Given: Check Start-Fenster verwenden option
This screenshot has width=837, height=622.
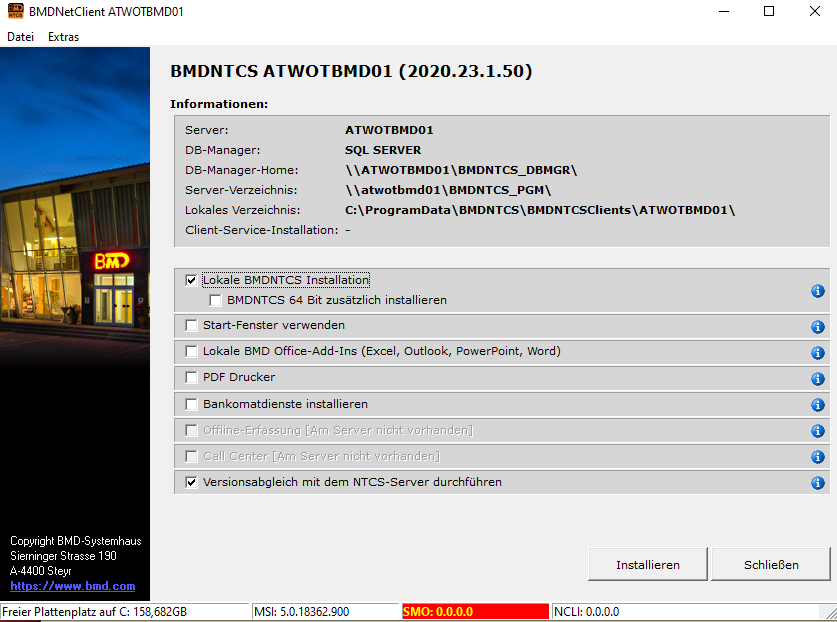Looking at the screenshot, I should click(191, 325).
